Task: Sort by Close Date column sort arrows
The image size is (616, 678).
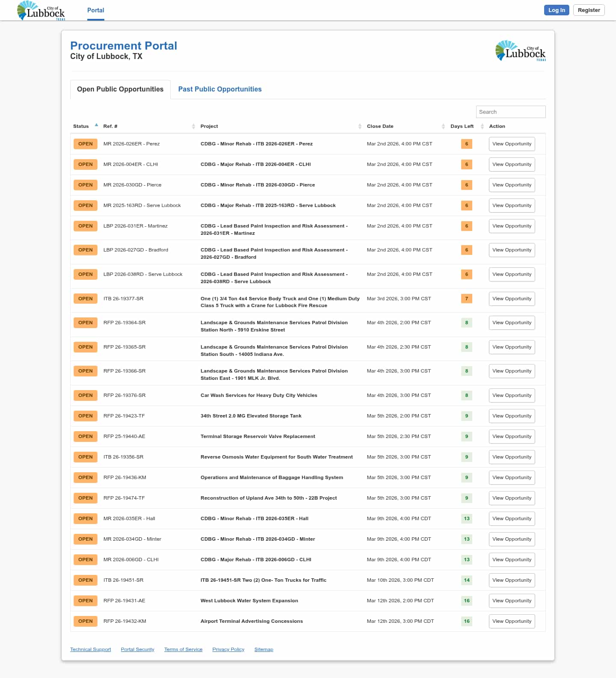Action: [443, 126]
